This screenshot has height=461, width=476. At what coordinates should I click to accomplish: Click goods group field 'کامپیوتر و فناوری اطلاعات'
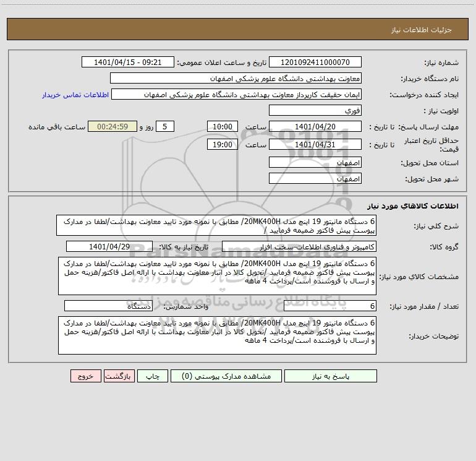point(299,247)
